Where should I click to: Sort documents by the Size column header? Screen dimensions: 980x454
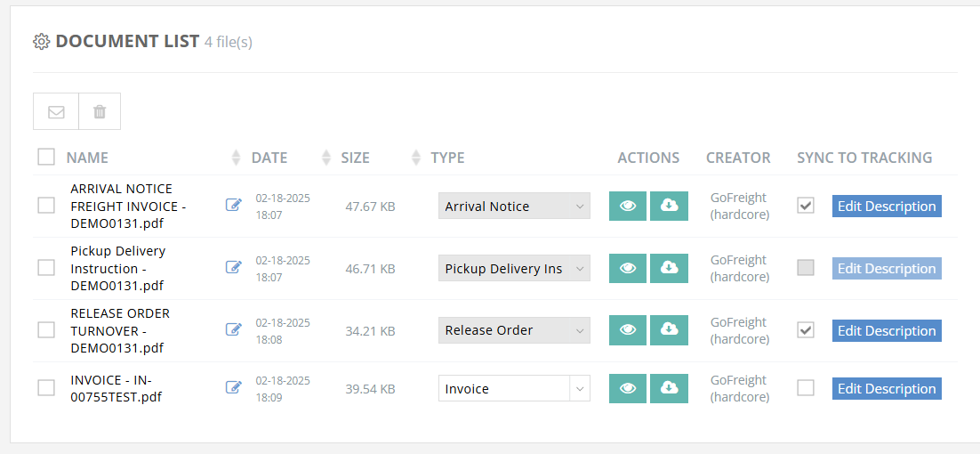pos(355,158)
